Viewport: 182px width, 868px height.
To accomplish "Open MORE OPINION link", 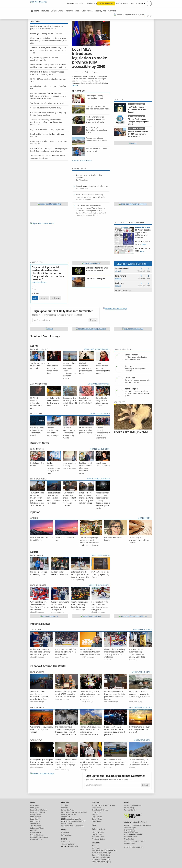I will click(x=144, y=518).
